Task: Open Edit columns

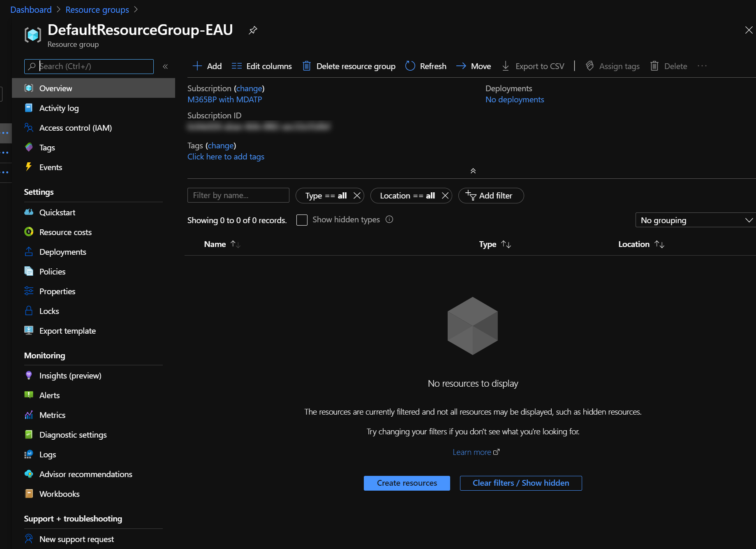Action: tap(261, 66)
